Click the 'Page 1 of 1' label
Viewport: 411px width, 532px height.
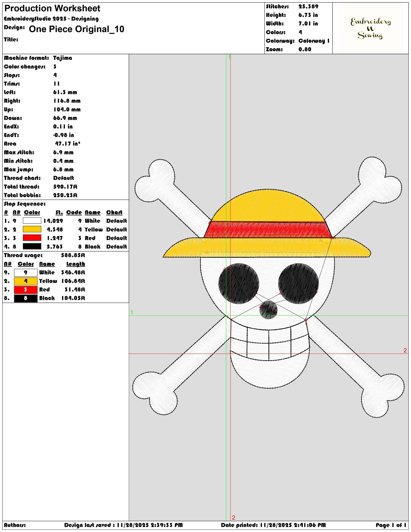point(391,525)
